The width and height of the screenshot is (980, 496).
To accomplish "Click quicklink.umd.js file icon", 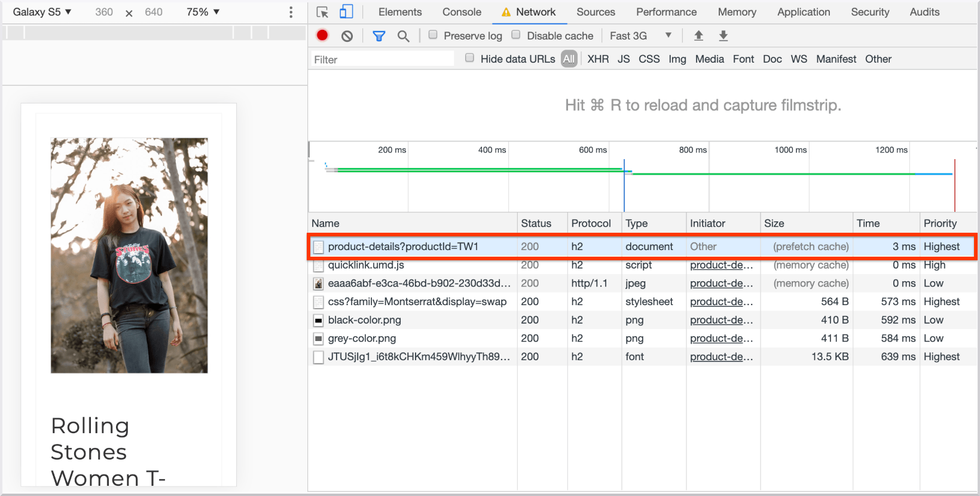I will coord(319,265).
